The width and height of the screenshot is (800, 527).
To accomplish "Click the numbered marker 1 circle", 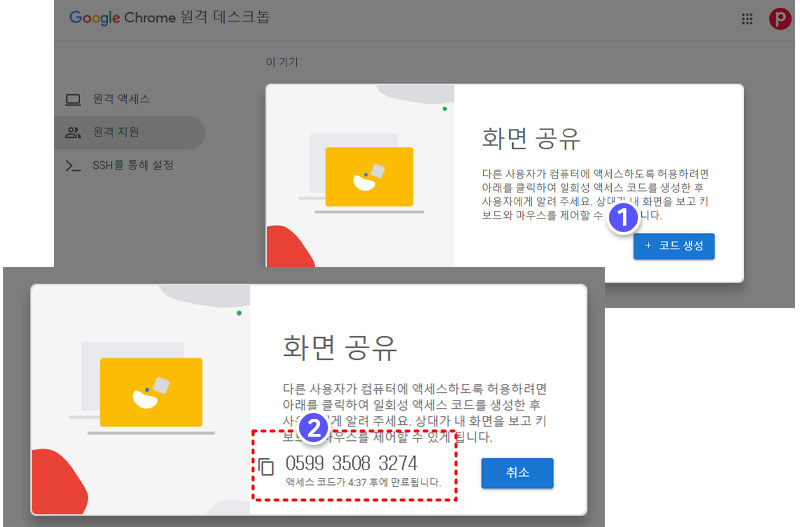I will click(623, 216).
